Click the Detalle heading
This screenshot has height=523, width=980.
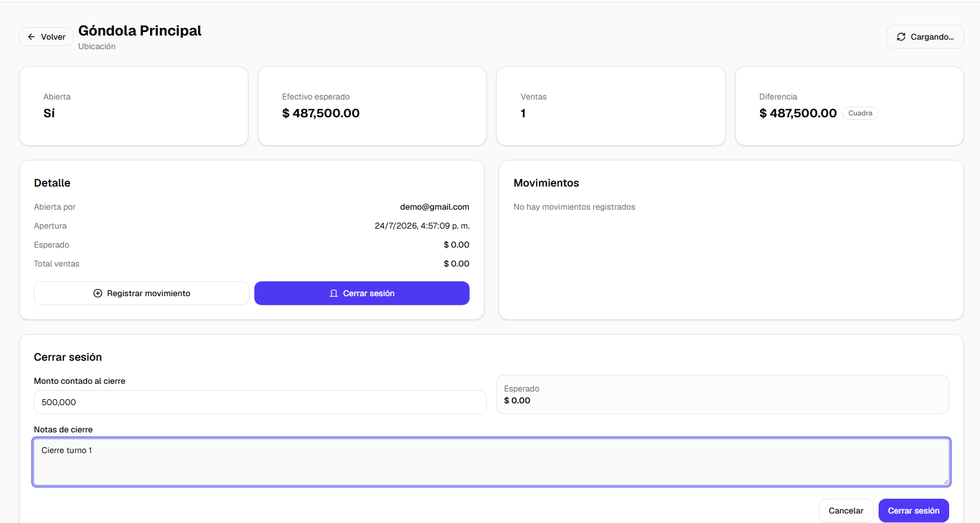(52, 183)
